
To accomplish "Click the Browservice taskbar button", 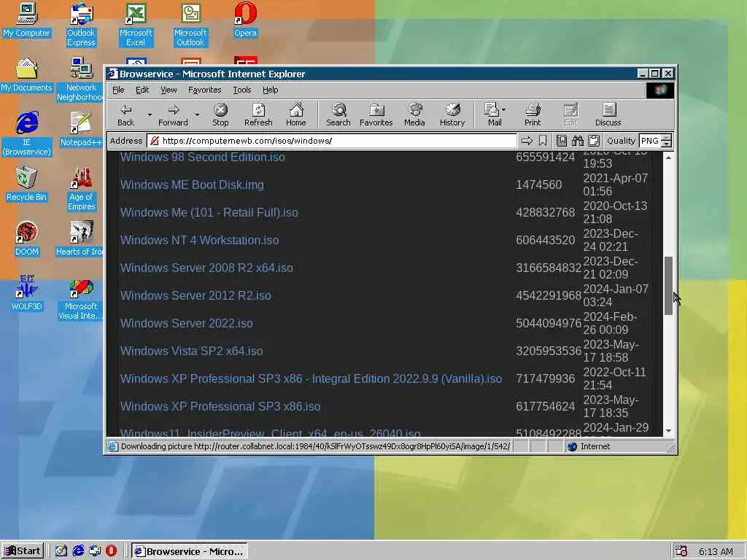I will (190, 551).
